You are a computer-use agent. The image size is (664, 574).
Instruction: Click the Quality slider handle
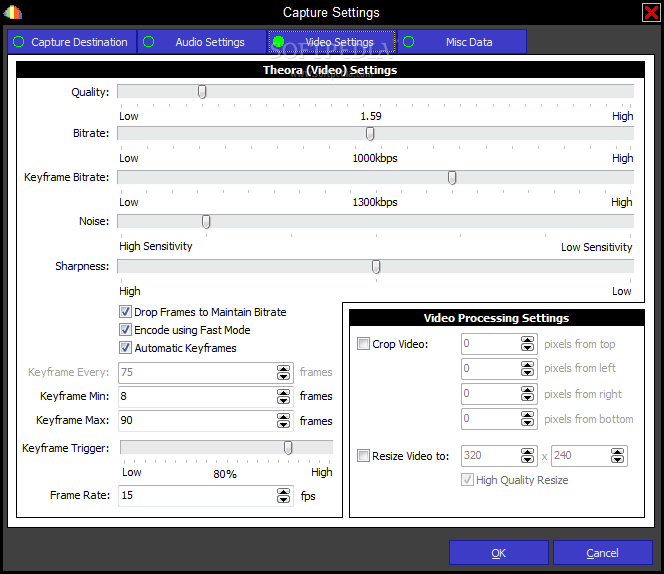tap(202, 92)
